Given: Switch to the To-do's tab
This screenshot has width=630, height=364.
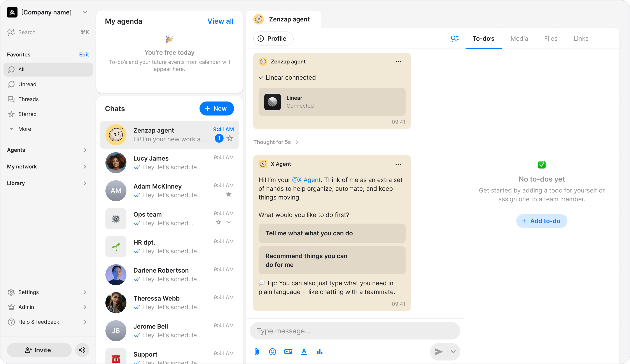Looking at the screenshot, I should tap(483, 38).
